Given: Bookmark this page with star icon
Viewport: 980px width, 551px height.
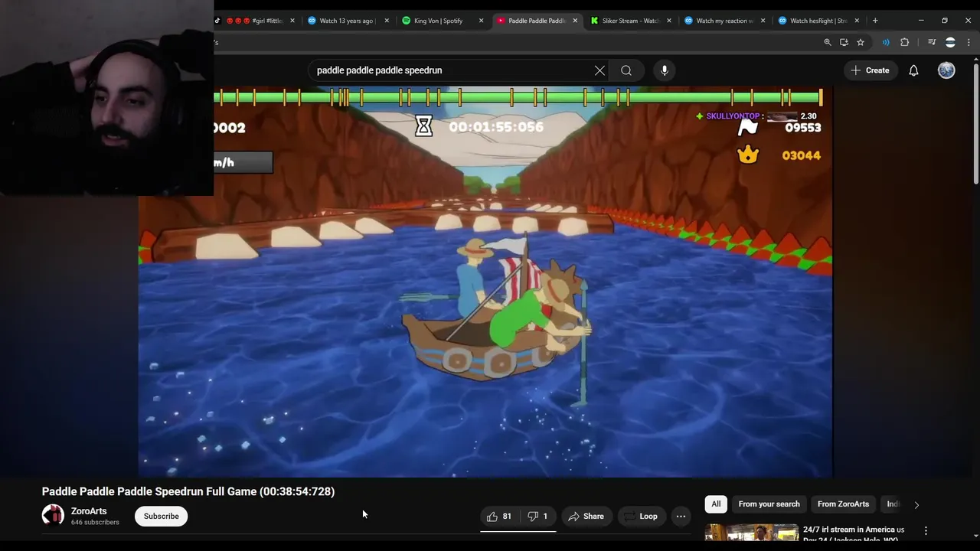Looking at the screenshot, I should [x=861, y=42].
